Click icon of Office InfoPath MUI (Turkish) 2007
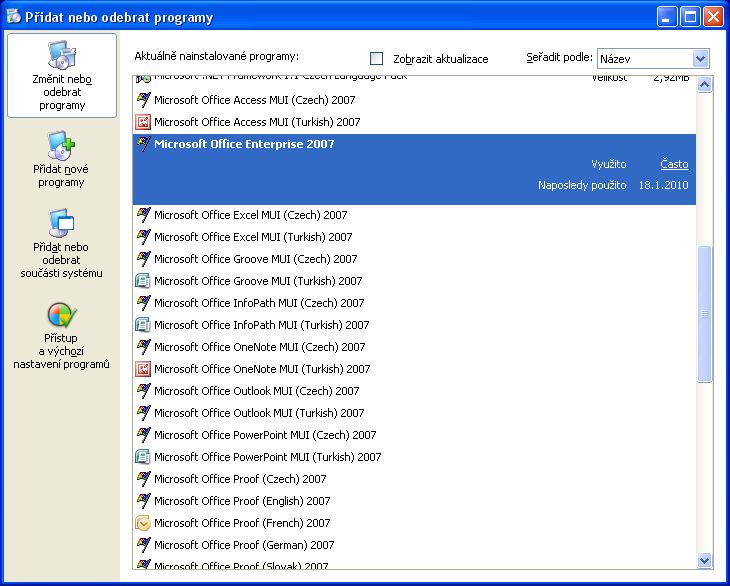730x586 pixels. click(x=143, y=325)
